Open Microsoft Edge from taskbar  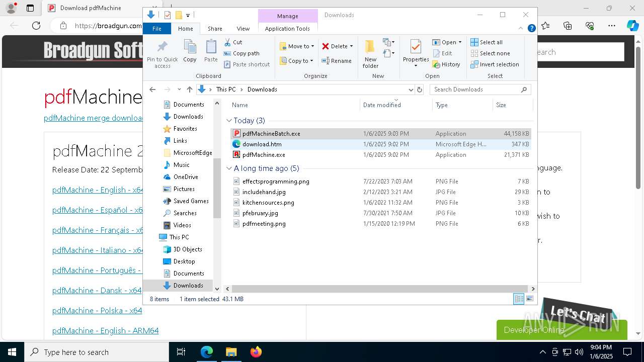point(207,352)
